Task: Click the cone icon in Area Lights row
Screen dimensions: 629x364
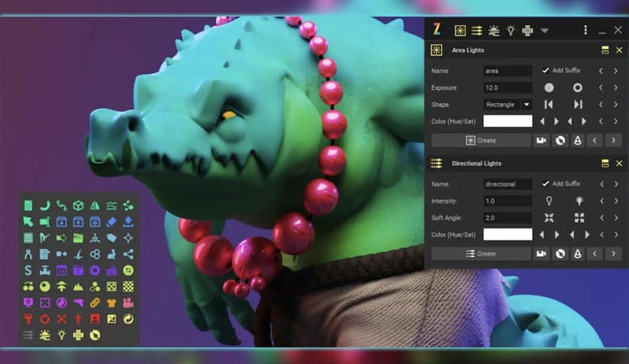Action: [x=578, y=141]
